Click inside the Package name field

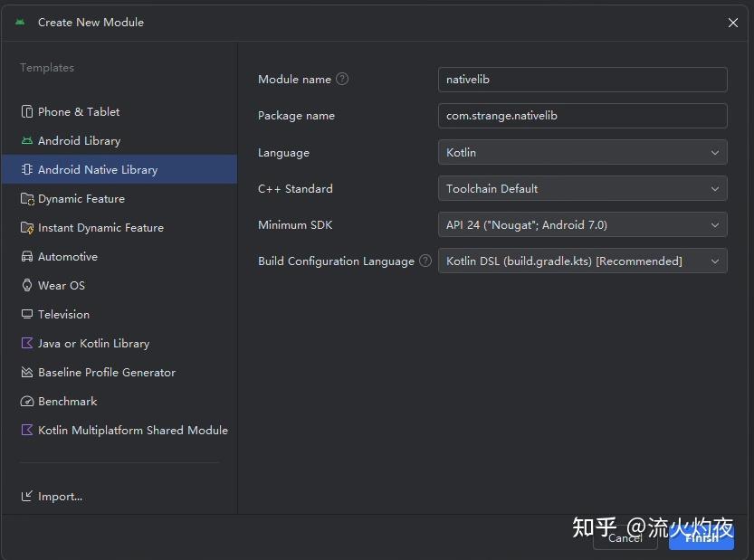click(582, 116)
